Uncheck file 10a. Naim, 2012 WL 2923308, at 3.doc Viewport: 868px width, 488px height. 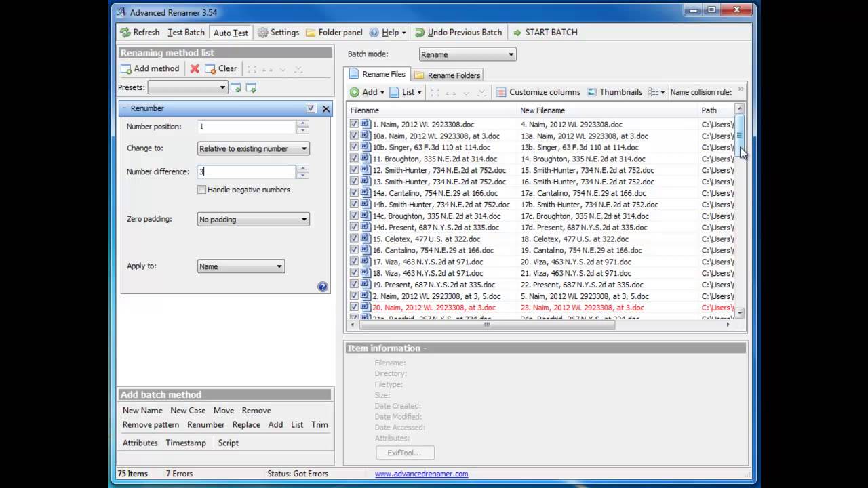[x=354, y=136]
